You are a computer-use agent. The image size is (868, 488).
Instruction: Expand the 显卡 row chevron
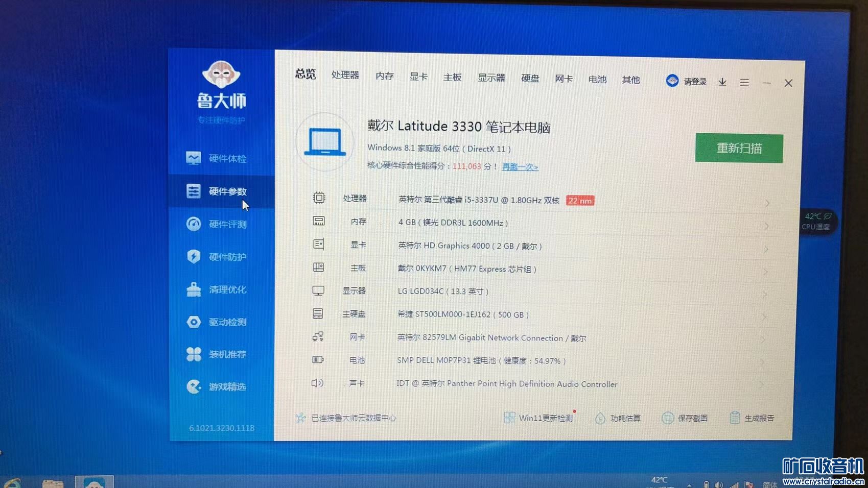click(766, 249)
